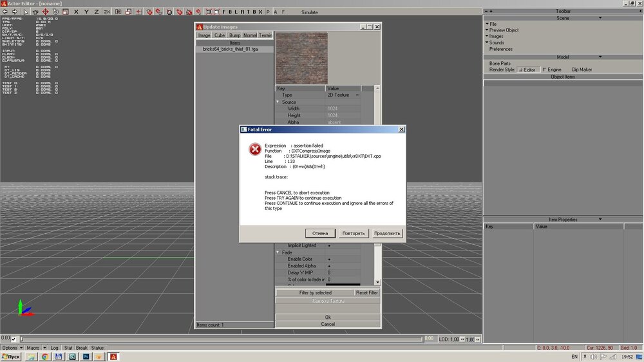This screenshot has width=644, height=362.
Task: Activate the Rotate tool in toolbar
Action: point(55,12)
